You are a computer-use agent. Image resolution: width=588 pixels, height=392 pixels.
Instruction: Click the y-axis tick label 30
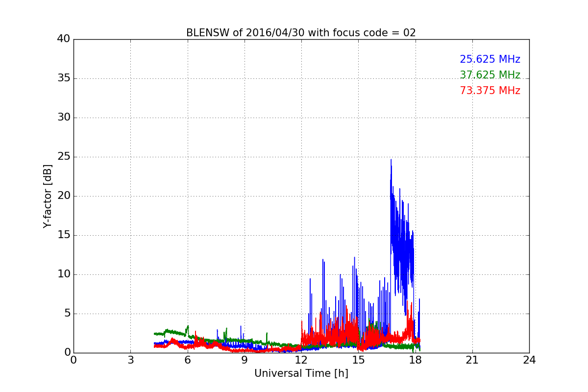click(64, 117)
